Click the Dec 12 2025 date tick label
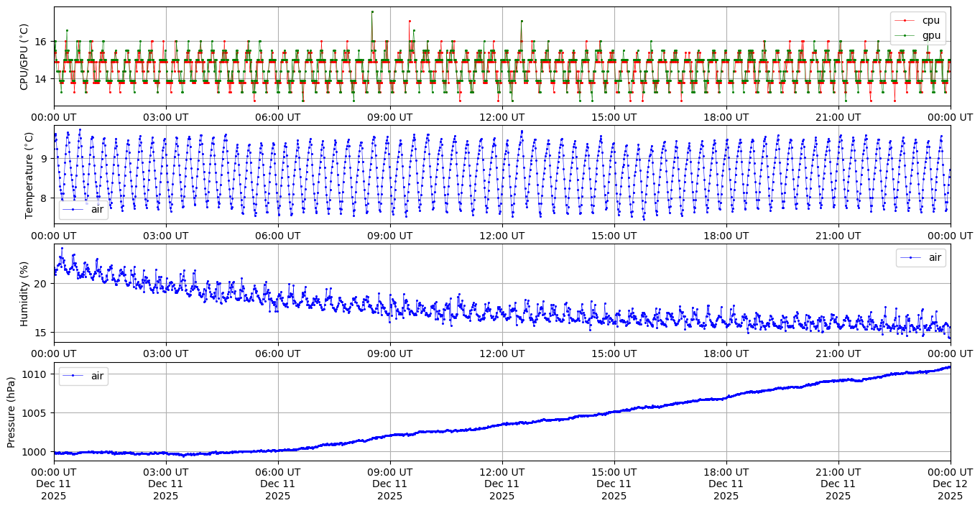This screenshot has height=508, width=980. pos(950,484)
